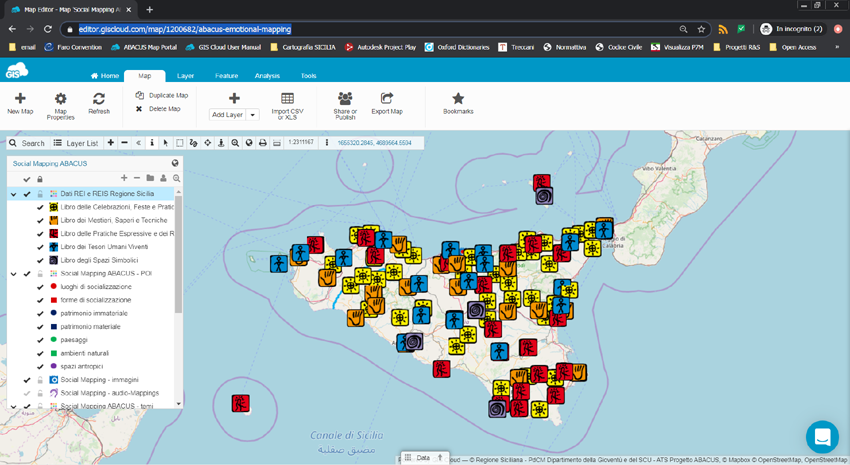Select the Map ribbon tab

(x=145, y=76)
